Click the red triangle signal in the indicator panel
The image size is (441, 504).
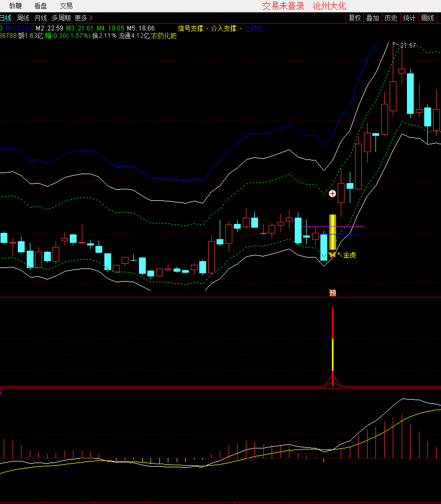tap(332, 380)
